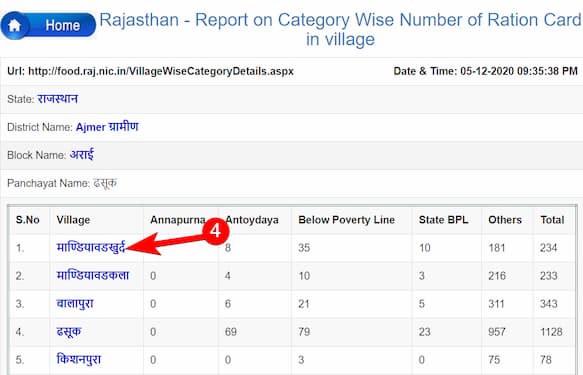
Task: Click Total value 233
Action: [x=548, y=276]
